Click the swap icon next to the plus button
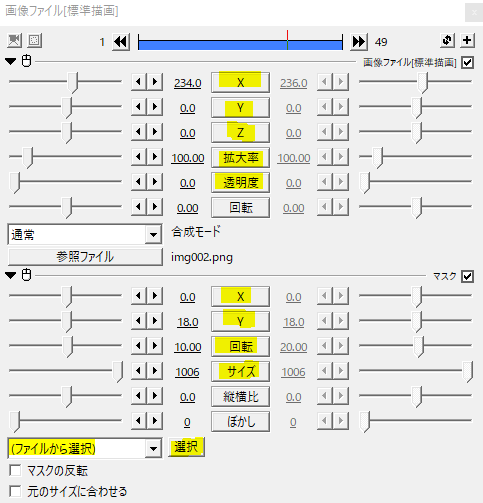This screenshot has height=503, width=483. pos(447,40)
